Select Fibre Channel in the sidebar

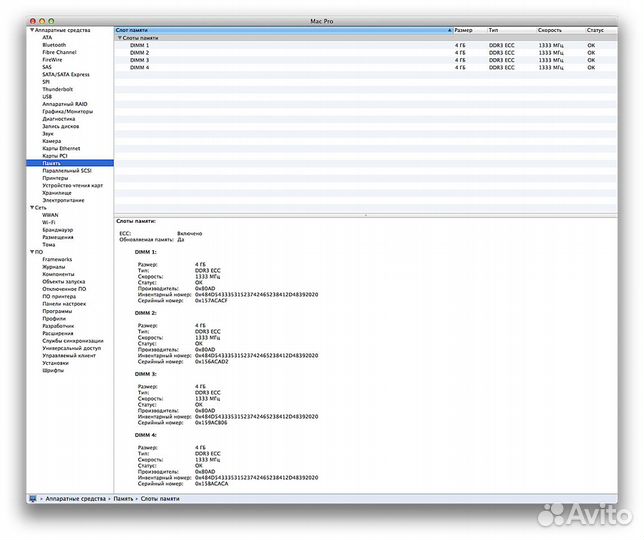click(x=59, y=52)
